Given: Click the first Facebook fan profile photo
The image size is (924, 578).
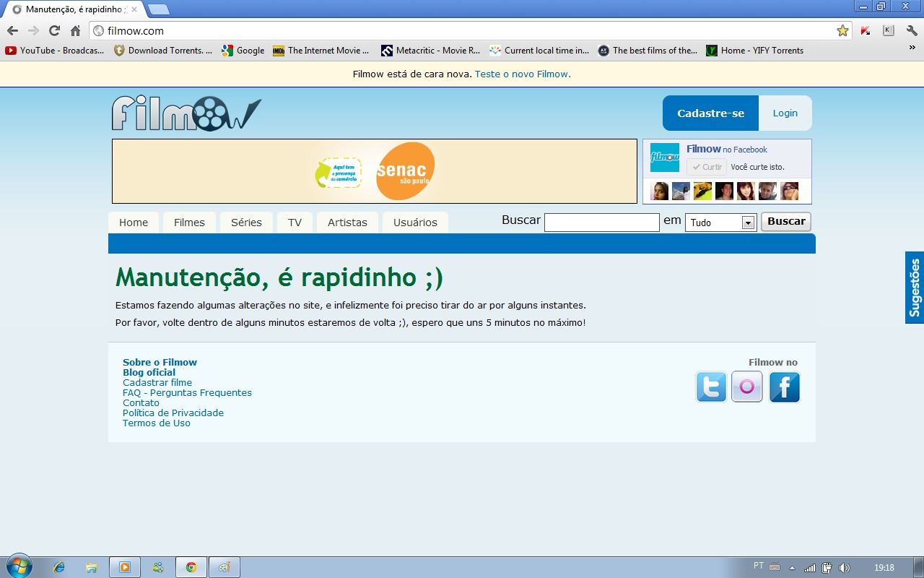Looking at the screenshot, I should (x=659, y=191).
